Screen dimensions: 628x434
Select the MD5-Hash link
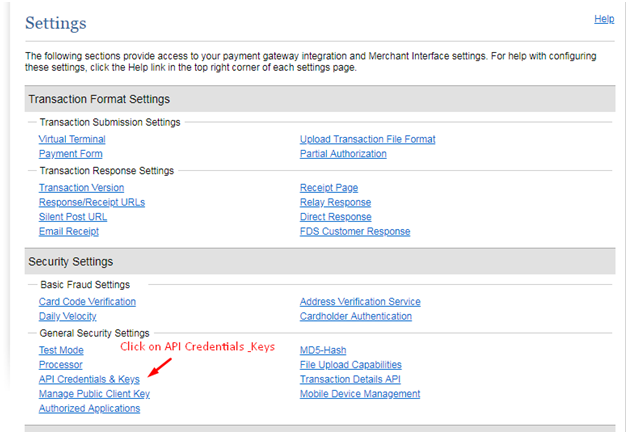pos(323,350)
